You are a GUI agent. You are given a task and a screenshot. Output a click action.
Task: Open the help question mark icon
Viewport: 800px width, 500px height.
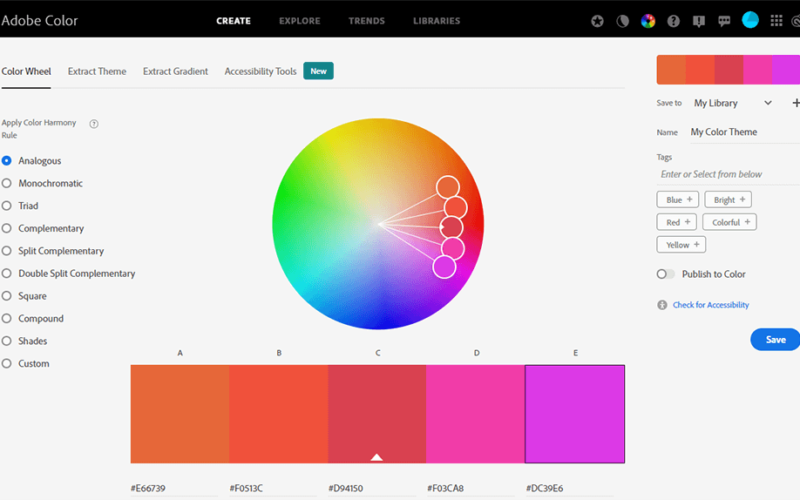[x=673, y=21]
